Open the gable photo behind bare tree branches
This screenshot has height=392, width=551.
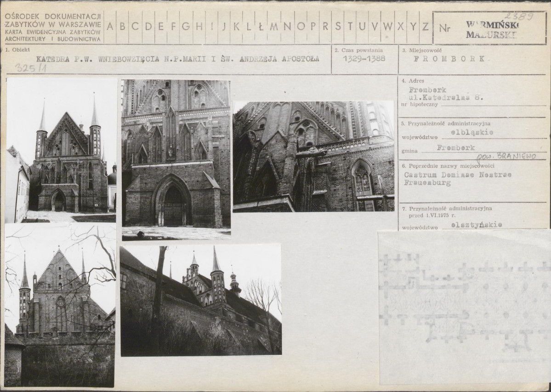(60, 305)
